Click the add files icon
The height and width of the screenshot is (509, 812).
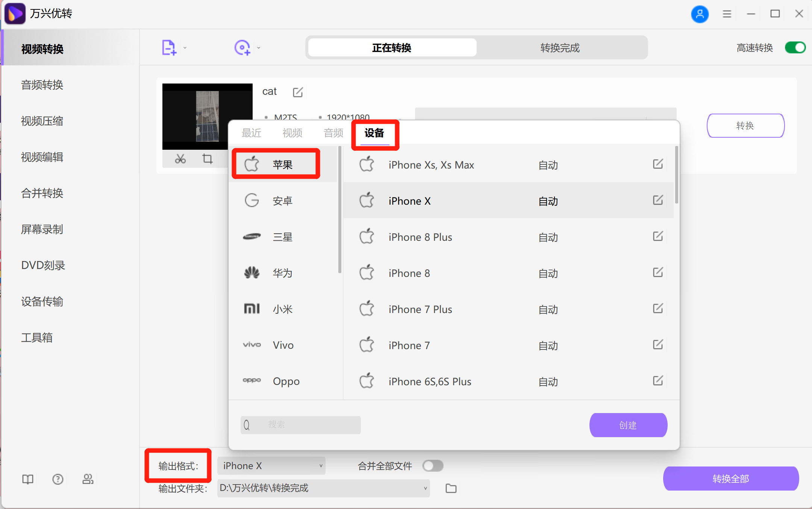click(x=169, y=47)
